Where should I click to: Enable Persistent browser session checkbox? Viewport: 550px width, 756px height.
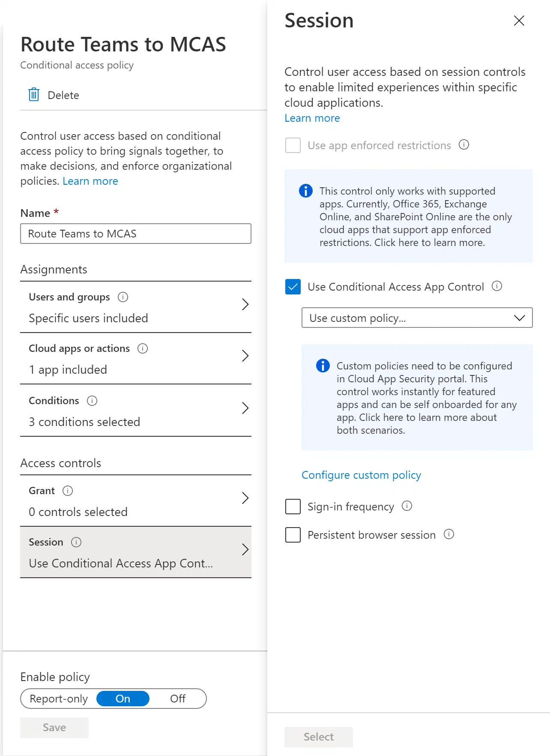(x=293, y=535)
